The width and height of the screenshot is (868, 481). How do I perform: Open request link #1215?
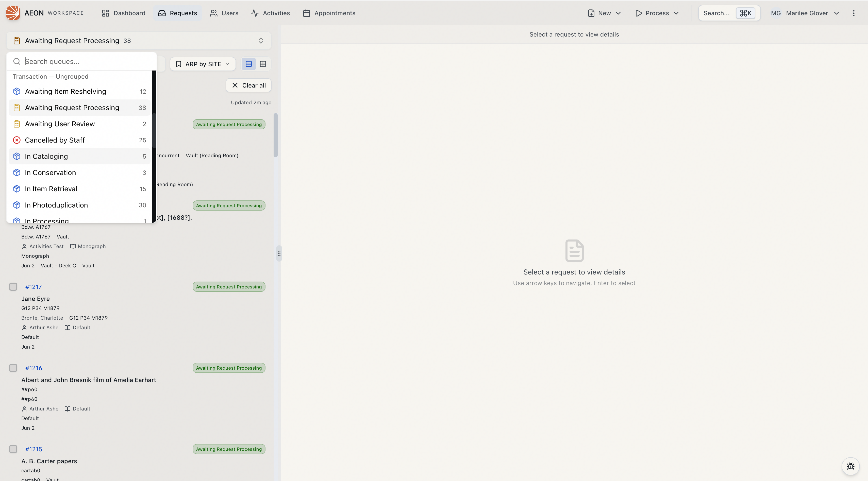pyautogui.click(x=34, y=449)
